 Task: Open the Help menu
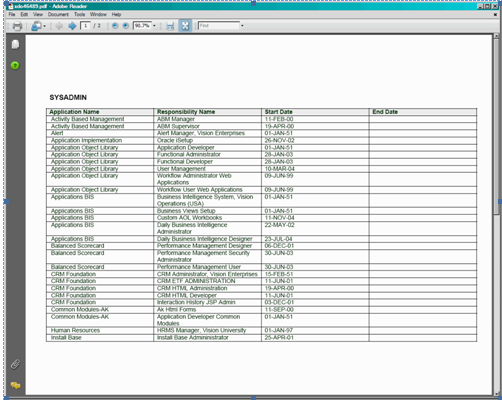(x=116, y=14)
